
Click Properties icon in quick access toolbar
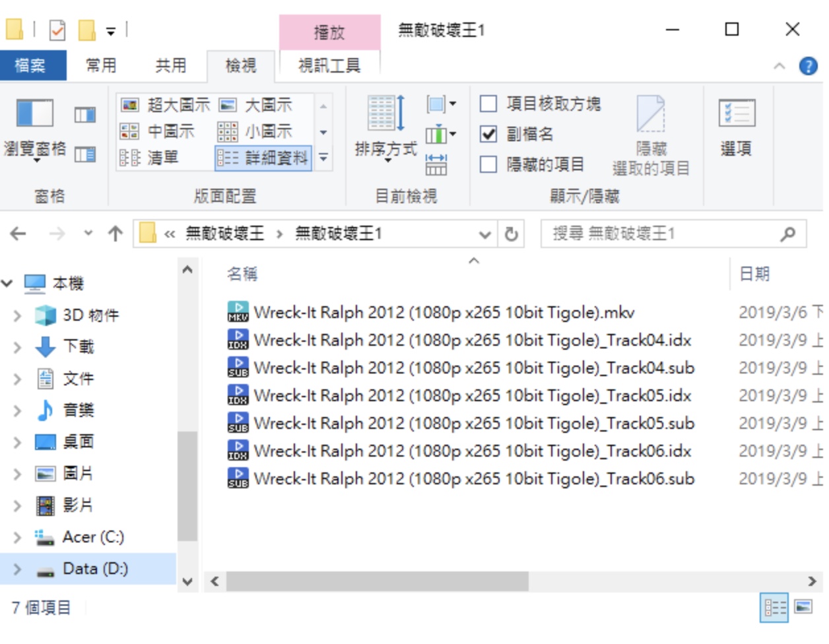point(58,30)
